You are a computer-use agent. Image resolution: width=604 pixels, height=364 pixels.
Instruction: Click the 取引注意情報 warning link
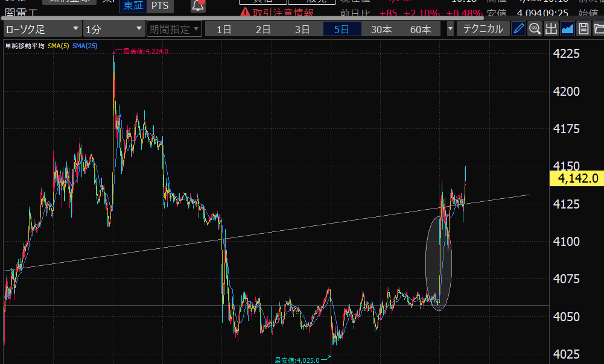(x=279, y=12)
